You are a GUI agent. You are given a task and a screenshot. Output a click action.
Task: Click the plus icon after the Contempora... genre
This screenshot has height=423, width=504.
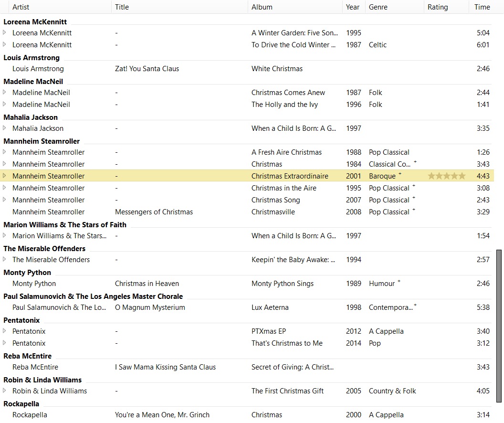tap(415, 306)
